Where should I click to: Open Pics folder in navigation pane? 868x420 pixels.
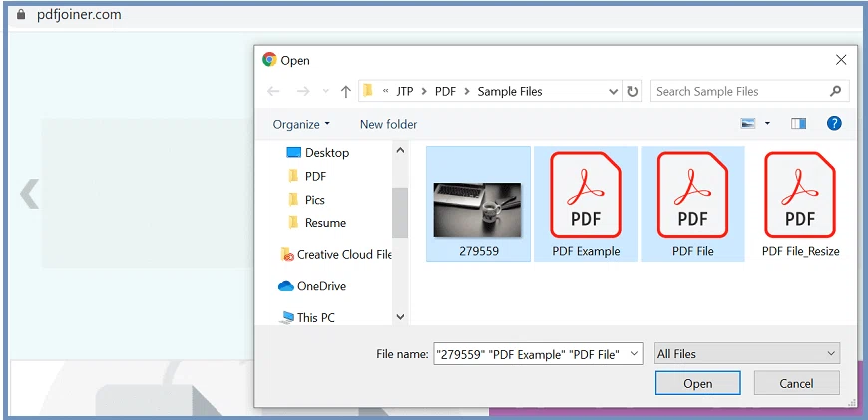pyautogui.click(x=306, y=200)
